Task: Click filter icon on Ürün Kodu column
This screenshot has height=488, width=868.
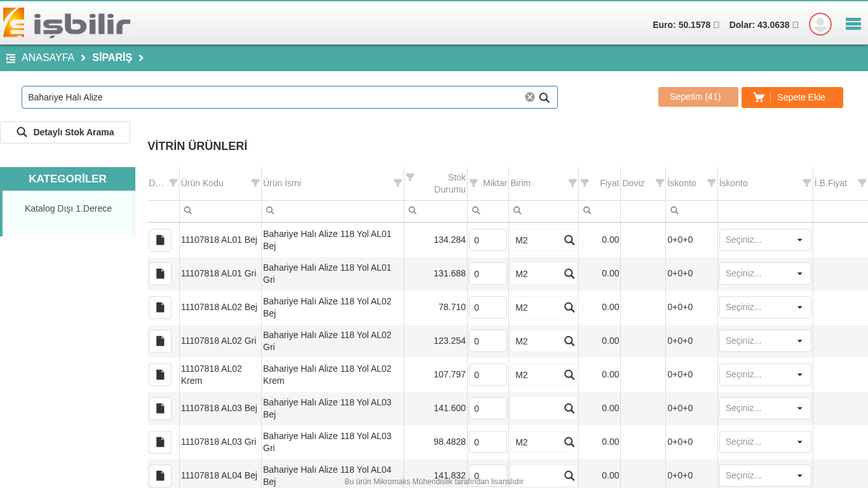Action: pos(255,183)
